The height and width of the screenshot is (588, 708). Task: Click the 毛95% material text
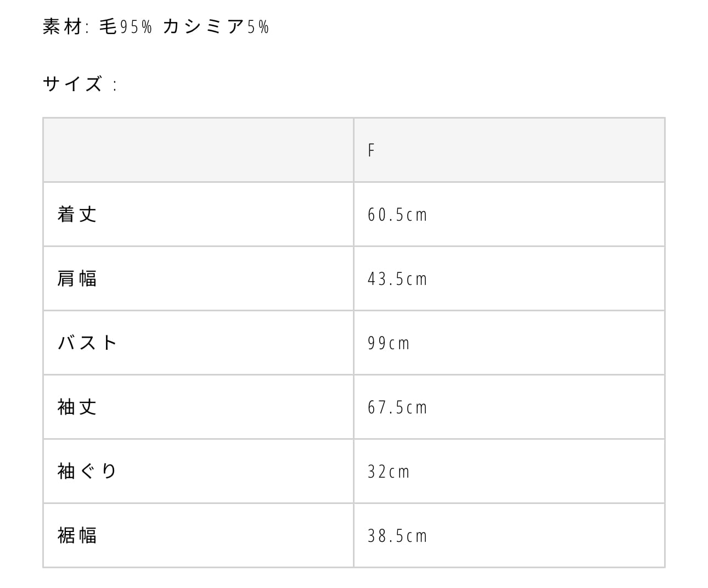[x=125, y=26]
